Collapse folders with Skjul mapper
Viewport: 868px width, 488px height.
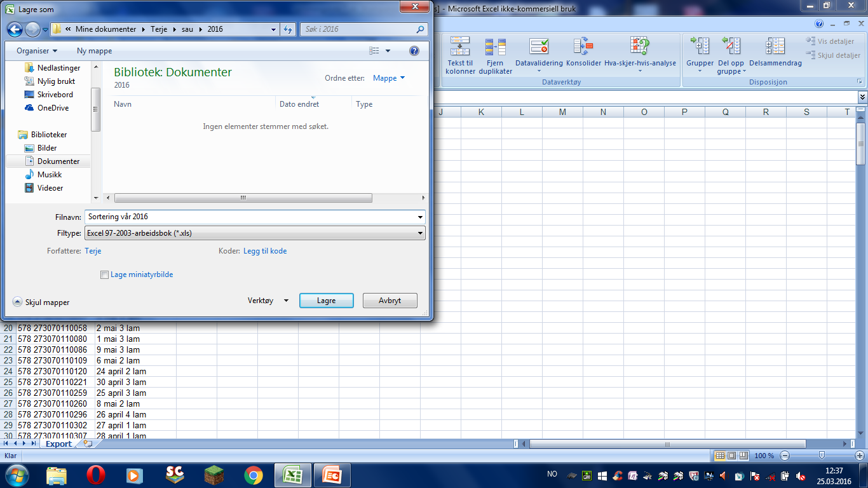click(41, 302)
